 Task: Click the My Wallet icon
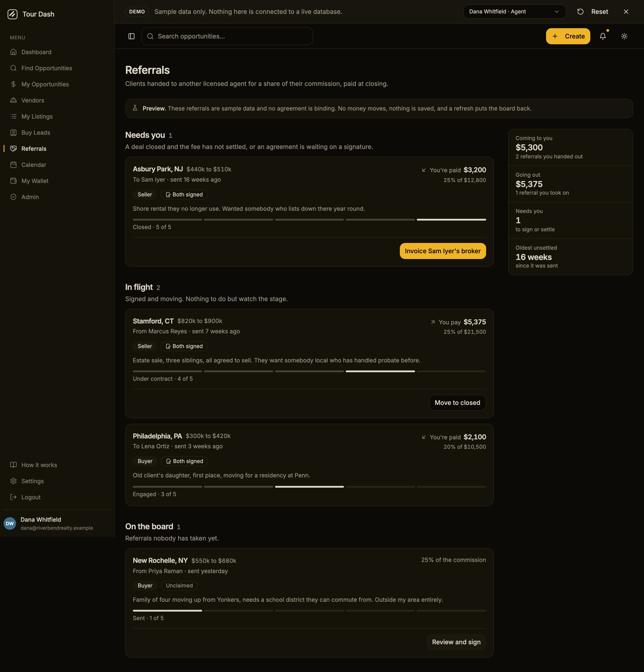(x=13, y=181)
